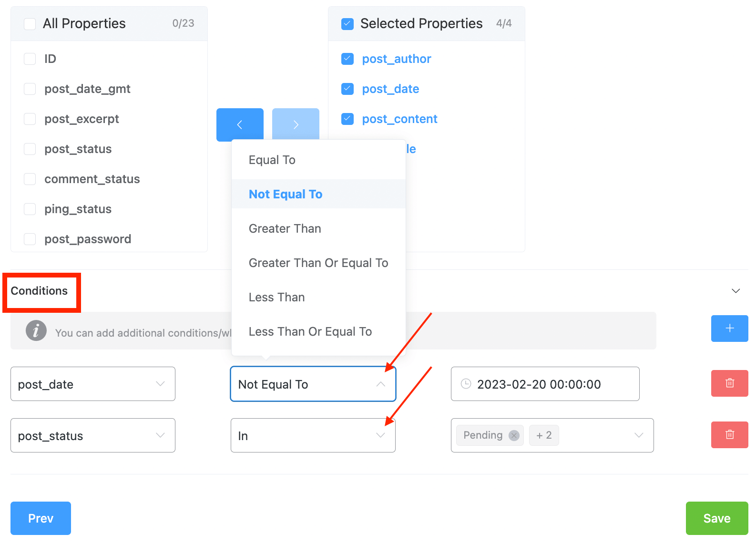Click the Save button
The height and width of the screenshot is (555, 756).
point(717,518)
